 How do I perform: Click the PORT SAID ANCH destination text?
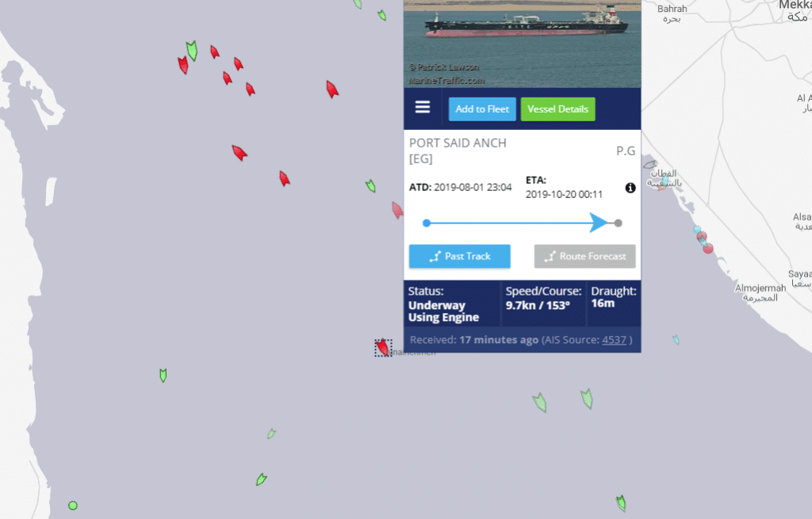[458, 143]
